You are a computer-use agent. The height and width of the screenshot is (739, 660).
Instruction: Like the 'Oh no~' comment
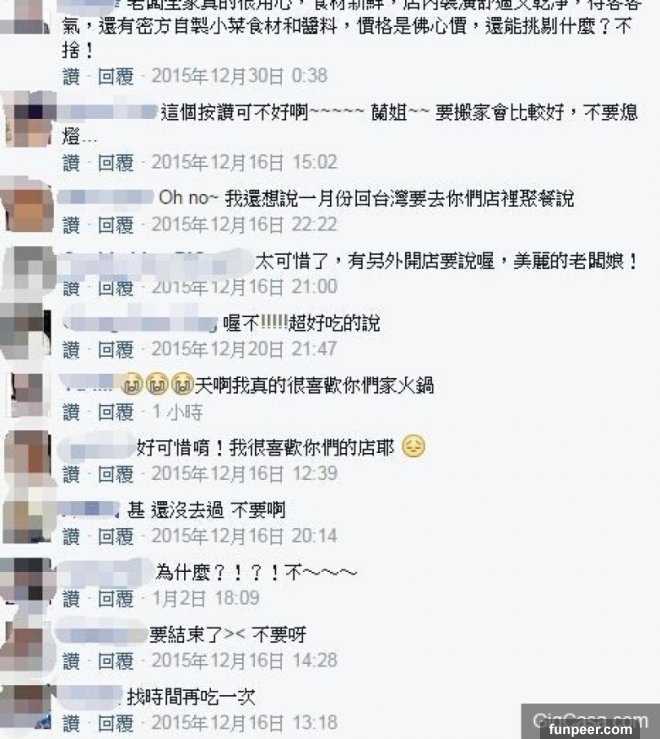click(x=71, y=225)
